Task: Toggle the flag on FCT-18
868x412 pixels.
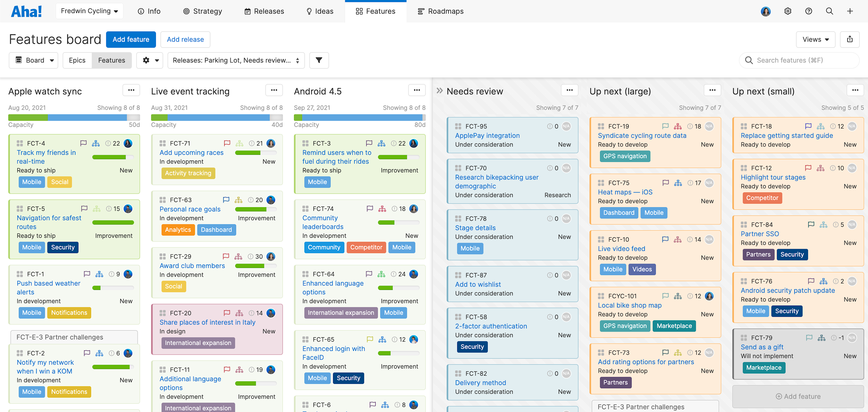Action: (808, 126)
